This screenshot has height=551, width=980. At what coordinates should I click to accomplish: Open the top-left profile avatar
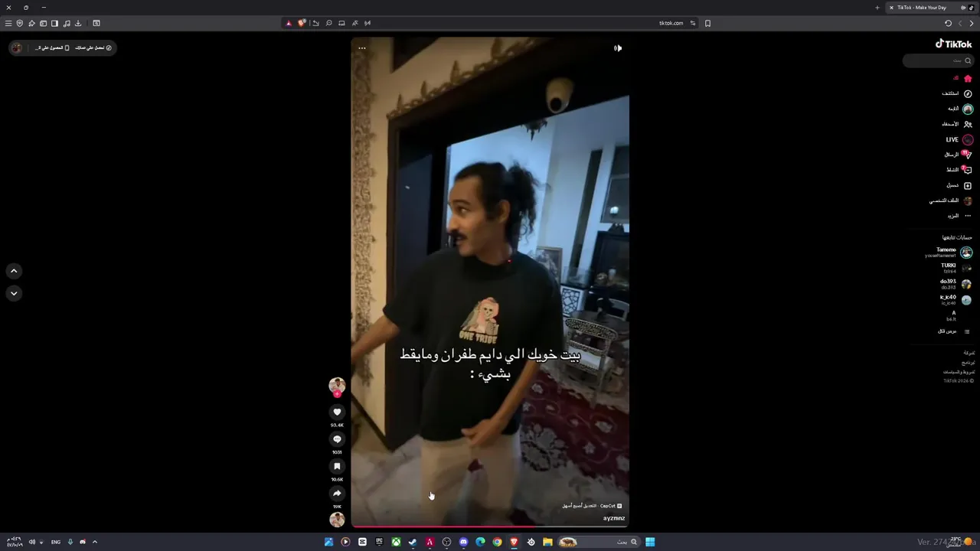pos(17,48)
